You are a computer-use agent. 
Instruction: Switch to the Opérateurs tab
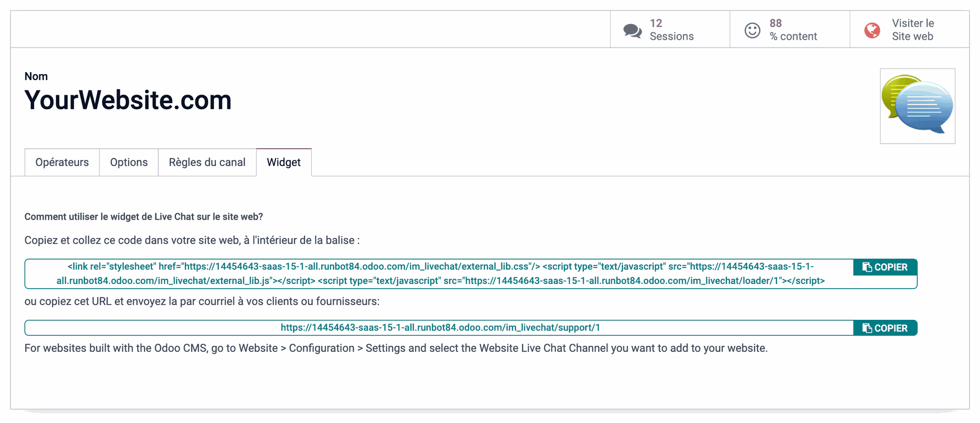62,162
